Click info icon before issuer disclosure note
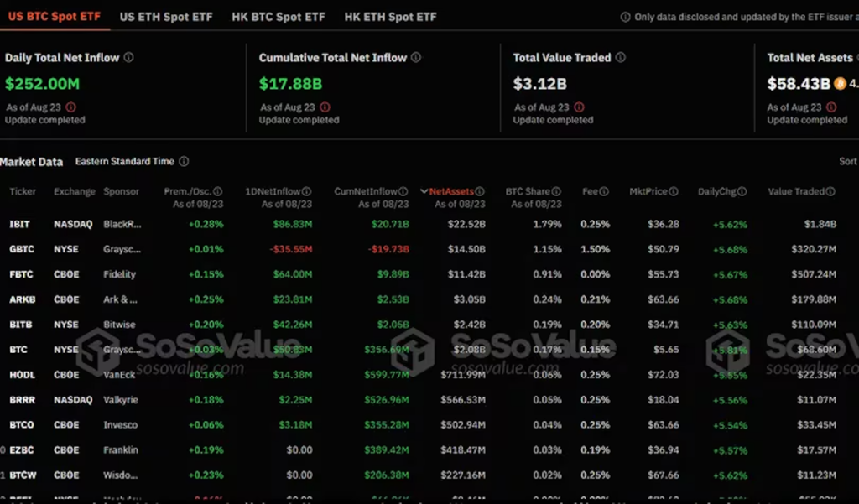Screen dimensions: 859x504 click(x=625, y=17)
